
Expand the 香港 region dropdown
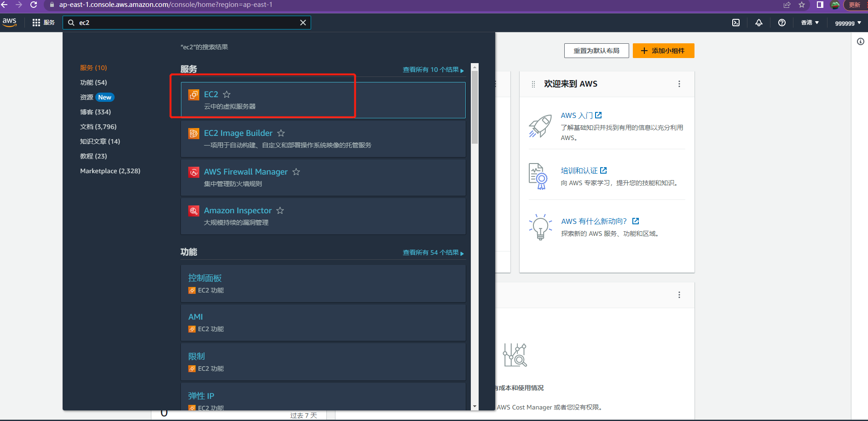[x=810, y=23]
